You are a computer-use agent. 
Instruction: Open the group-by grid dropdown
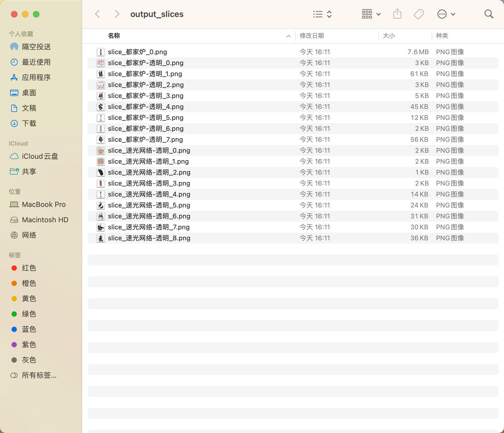371,14
